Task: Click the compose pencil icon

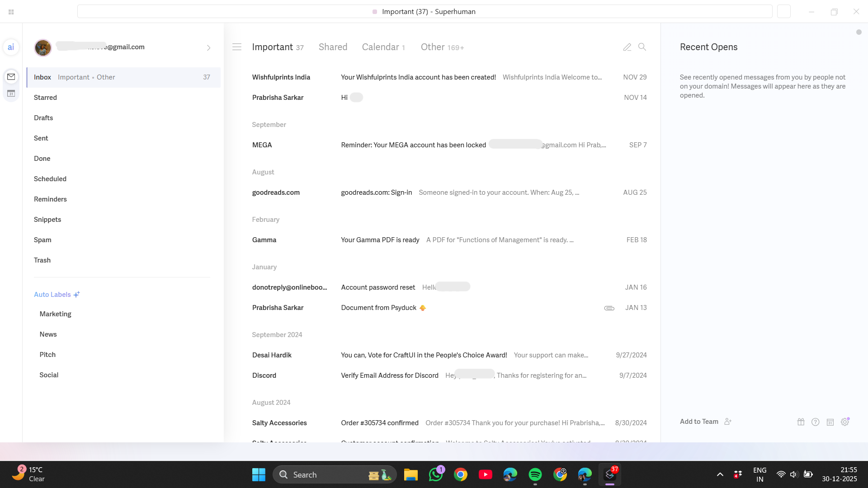Action: [x=627, y=47]
